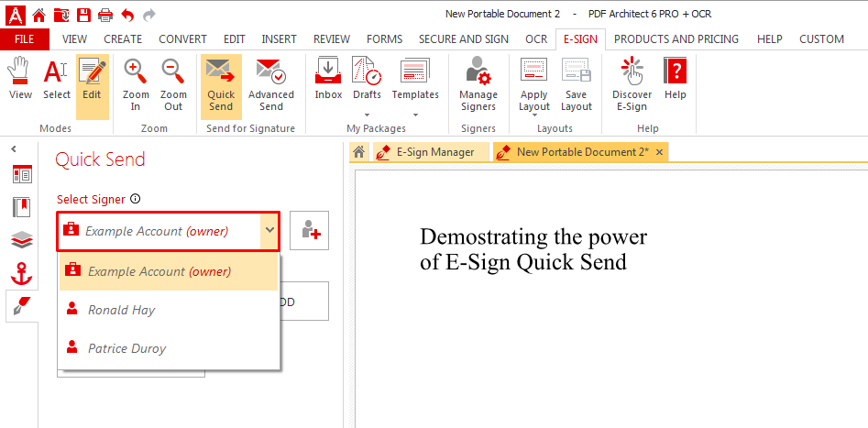Screen dimensions: 868x428
Task: Switch to the INSERT ribbon tab
Action: [x=279, y=39]
